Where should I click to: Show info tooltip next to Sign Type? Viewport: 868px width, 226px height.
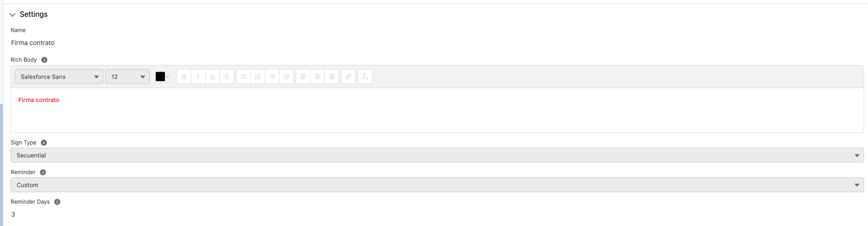[44, 143]
